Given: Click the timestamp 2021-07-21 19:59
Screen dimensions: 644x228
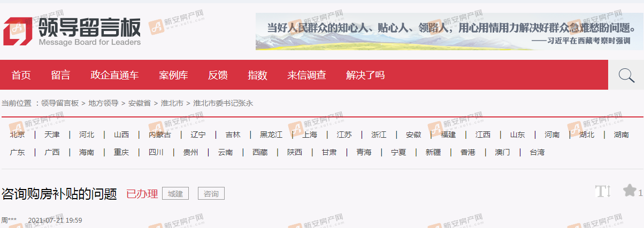Looking at the screenshot, I should point(55,220).
